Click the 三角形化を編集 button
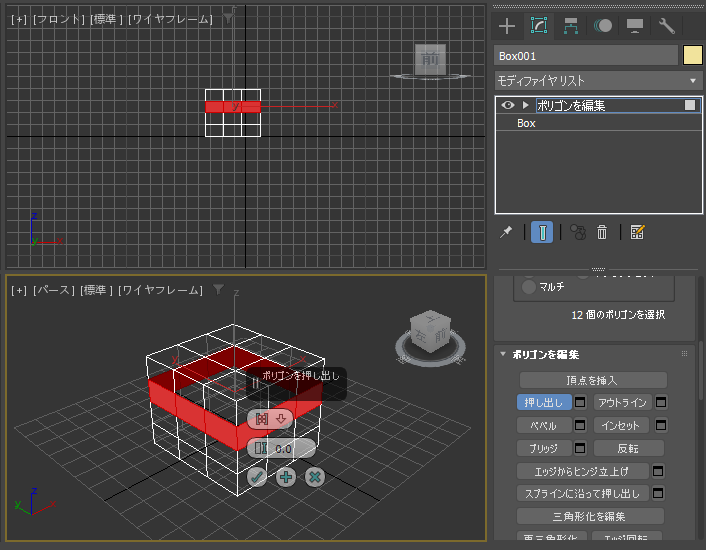 590,516
